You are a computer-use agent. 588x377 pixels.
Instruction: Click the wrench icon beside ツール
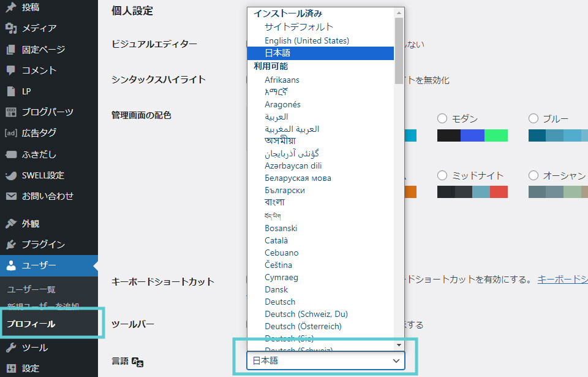tap(10, 348)
